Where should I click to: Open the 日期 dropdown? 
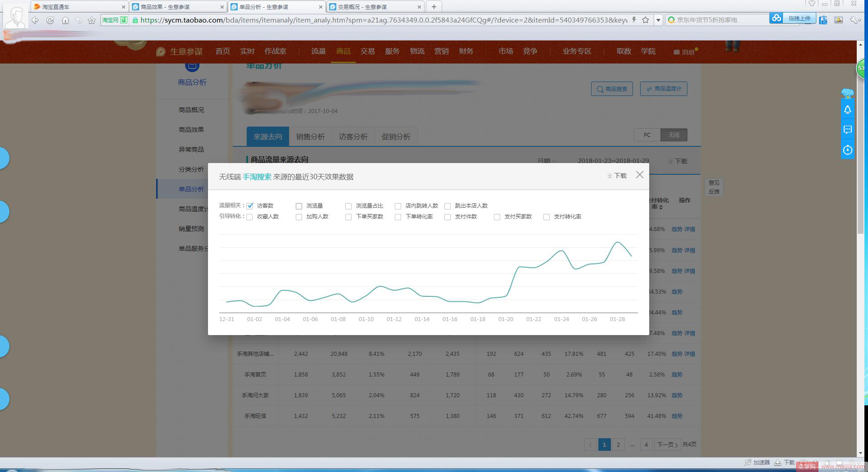[547, 161]
